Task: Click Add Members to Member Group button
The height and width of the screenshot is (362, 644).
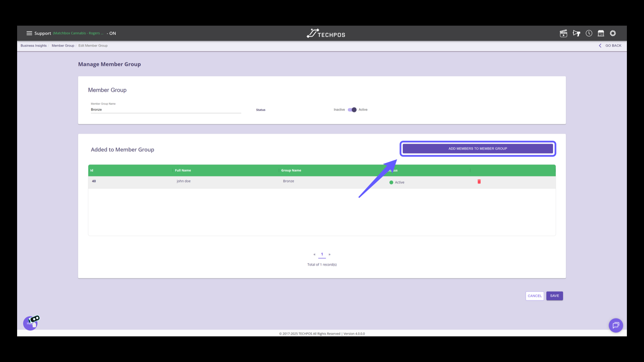Action: point(478,148)
